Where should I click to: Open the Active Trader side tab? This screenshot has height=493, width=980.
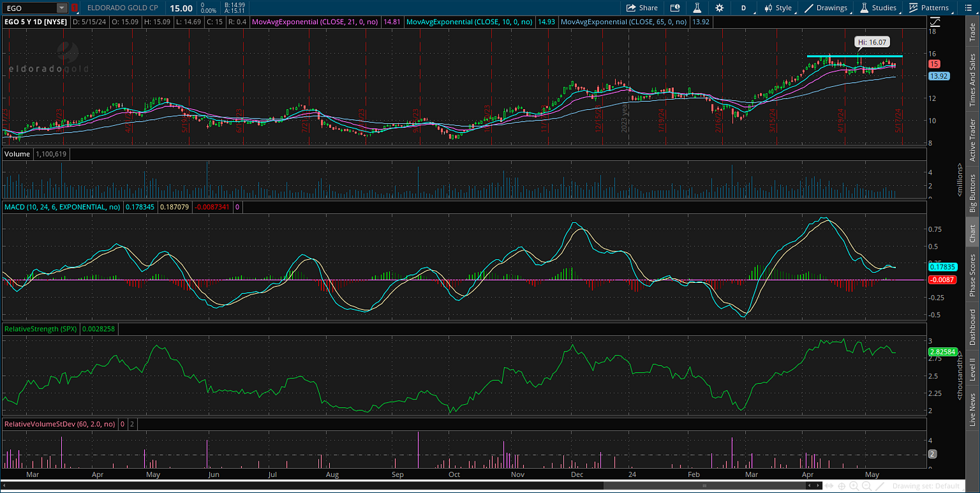(x=972, y=140)
